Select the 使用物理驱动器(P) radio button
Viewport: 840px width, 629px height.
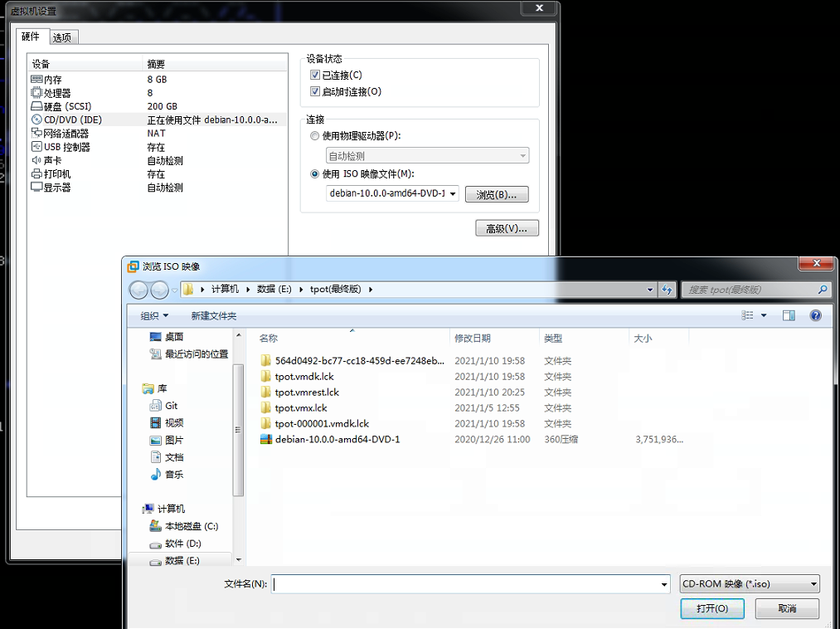315,138
